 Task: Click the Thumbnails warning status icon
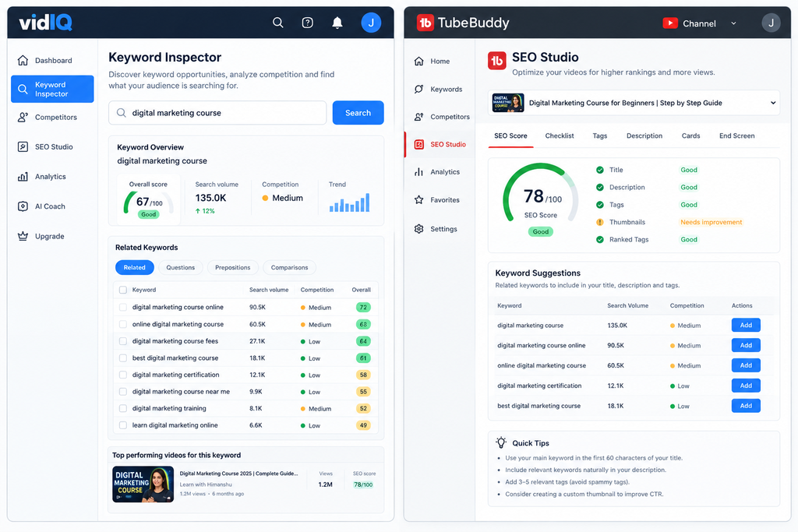600,222
